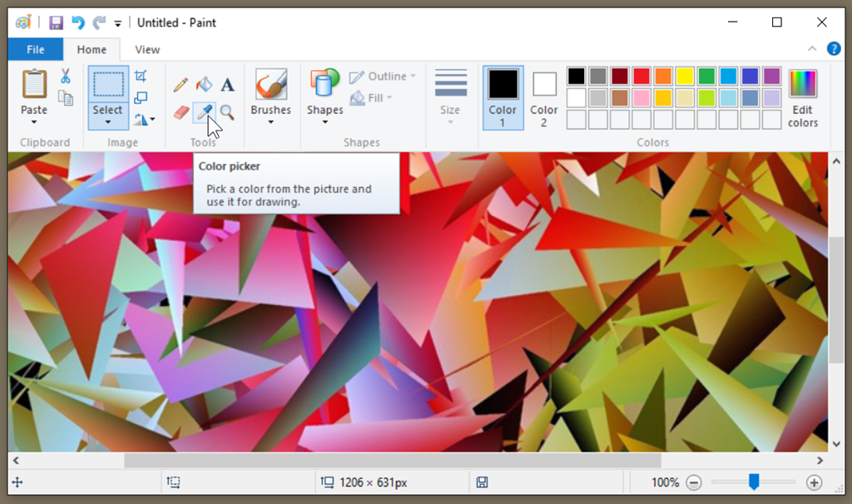Image resolution: width=852 pixels, height=504 pixels.
Task: Click the zoom in button
Action: tap(815, 482)
